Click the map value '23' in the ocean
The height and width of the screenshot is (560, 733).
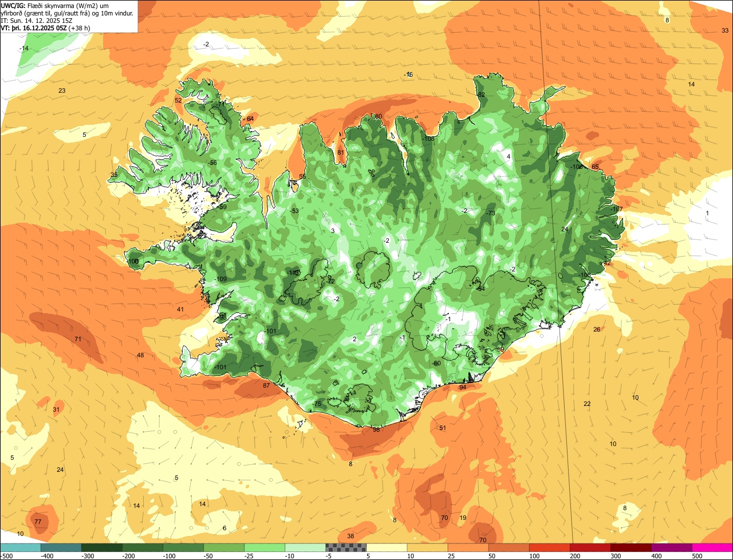[x=62, y=91]
